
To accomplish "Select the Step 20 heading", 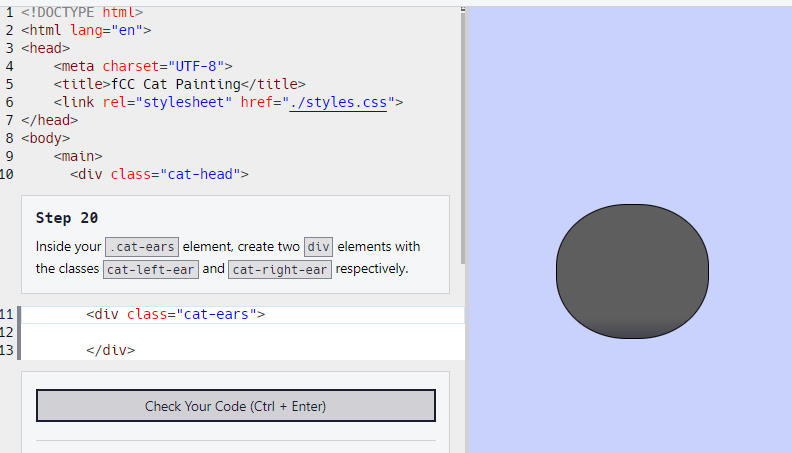I will point(67,218).
